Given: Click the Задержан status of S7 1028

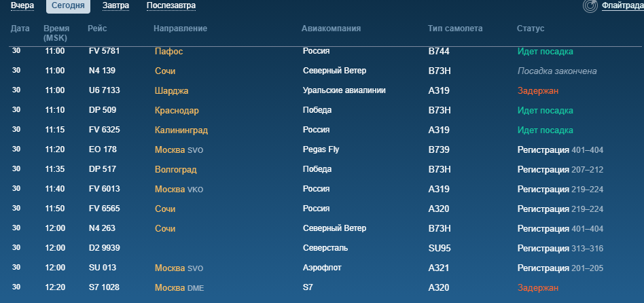Looking at the screenshot, I should pos(537,288).
